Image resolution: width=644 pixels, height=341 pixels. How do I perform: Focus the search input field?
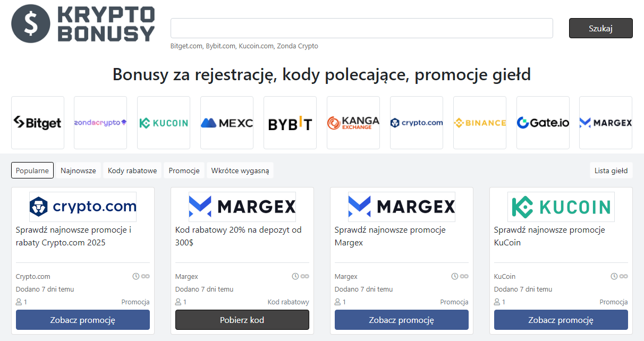pyautogui.click(x=362, y=28)
